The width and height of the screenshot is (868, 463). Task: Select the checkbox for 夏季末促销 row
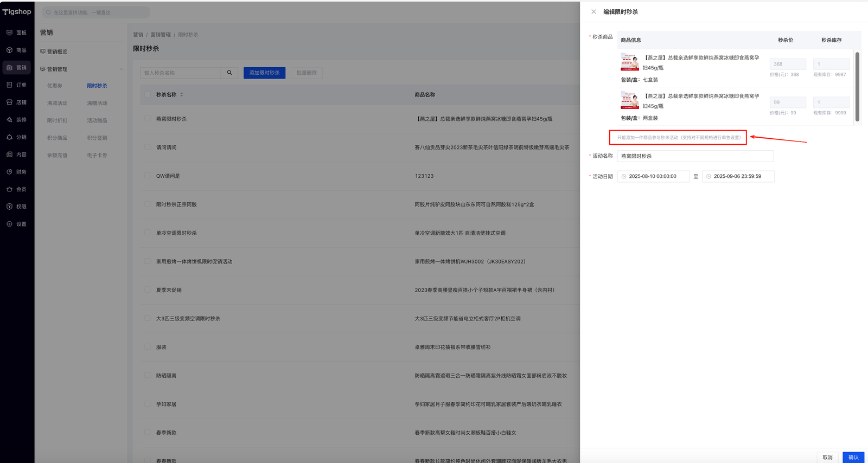[x=148, y=290]
